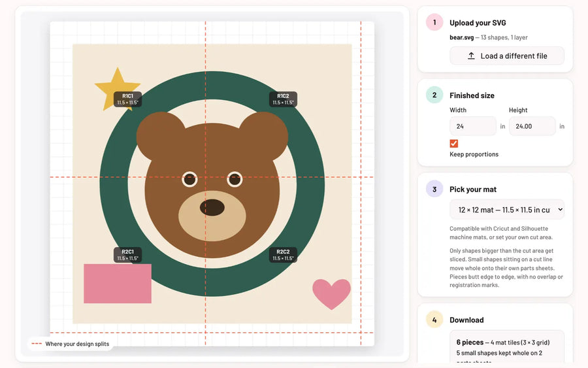The width and height of the screenshot is (588, 368).
Task: Select the R1C1 tile label
Action: pos(127,99)
